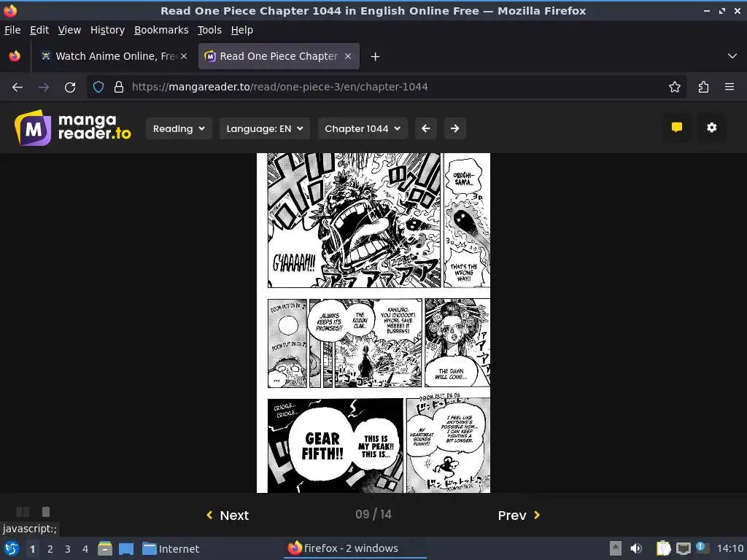Click the 14:10 clock
The height and width of the screenshot is (560, 747).
tap(730, 548)
